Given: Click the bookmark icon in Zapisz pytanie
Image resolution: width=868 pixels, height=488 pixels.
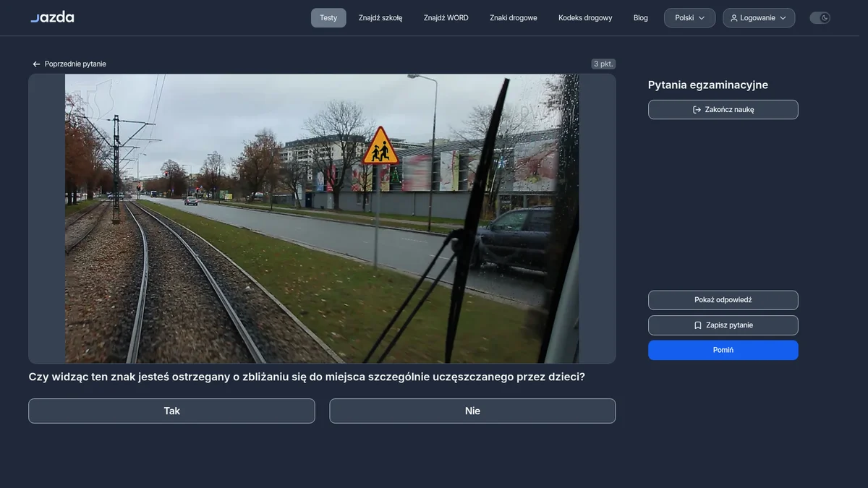Looking at the screenshot, I should [x=697, y=325].
